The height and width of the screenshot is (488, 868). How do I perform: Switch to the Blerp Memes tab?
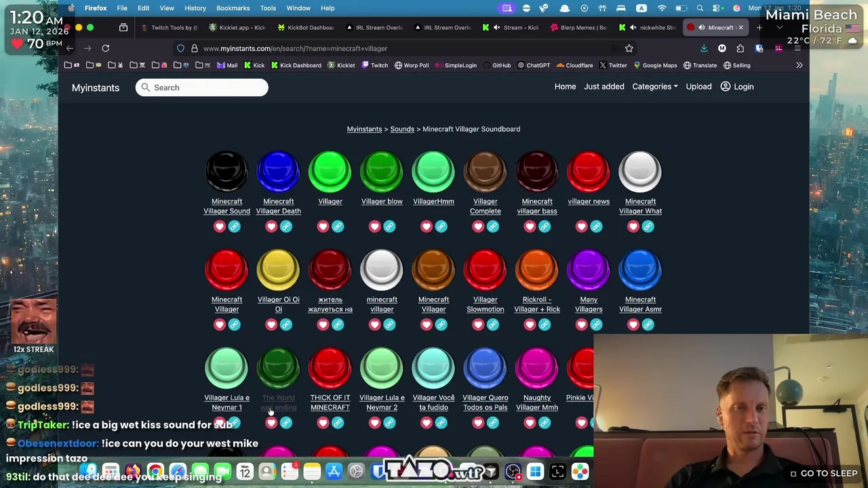[x=578, y=28]
